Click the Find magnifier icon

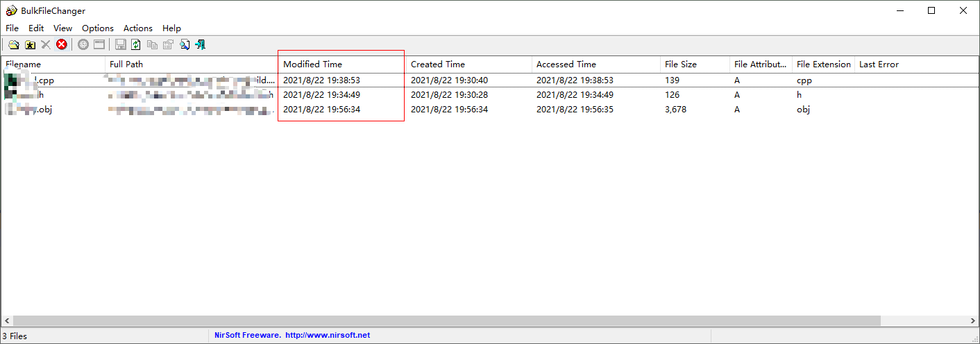pos(185,44)
